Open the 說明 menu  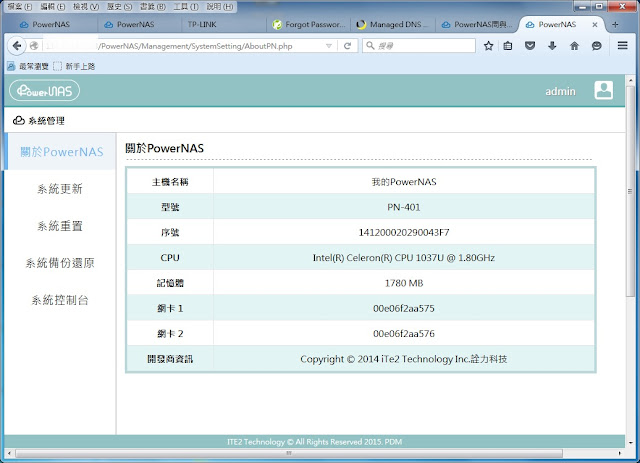(220, 7)
